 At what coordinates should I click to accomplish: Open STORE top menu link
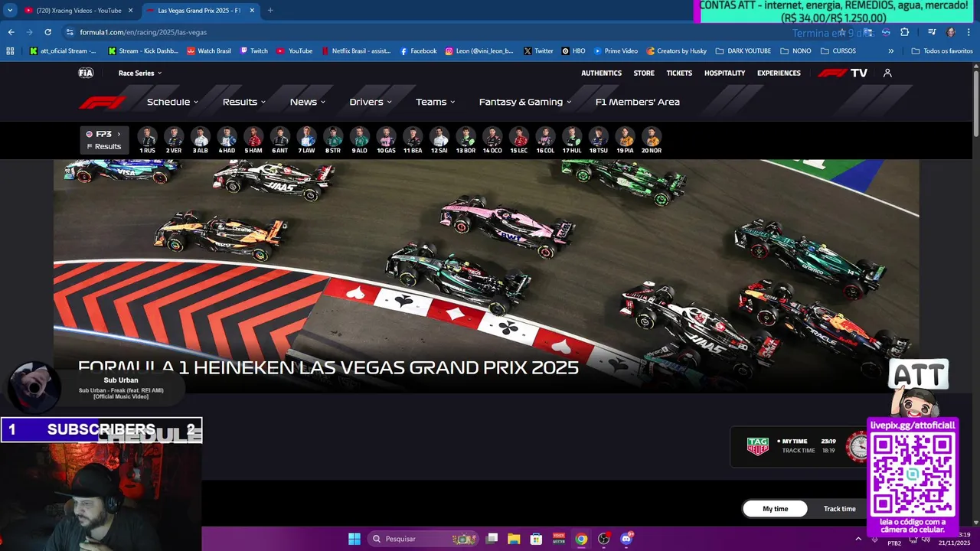coord(644,73)
